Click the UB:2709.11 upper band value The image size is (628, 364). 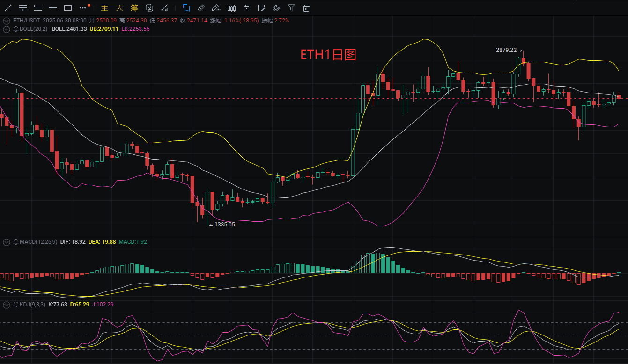(104, 29)
